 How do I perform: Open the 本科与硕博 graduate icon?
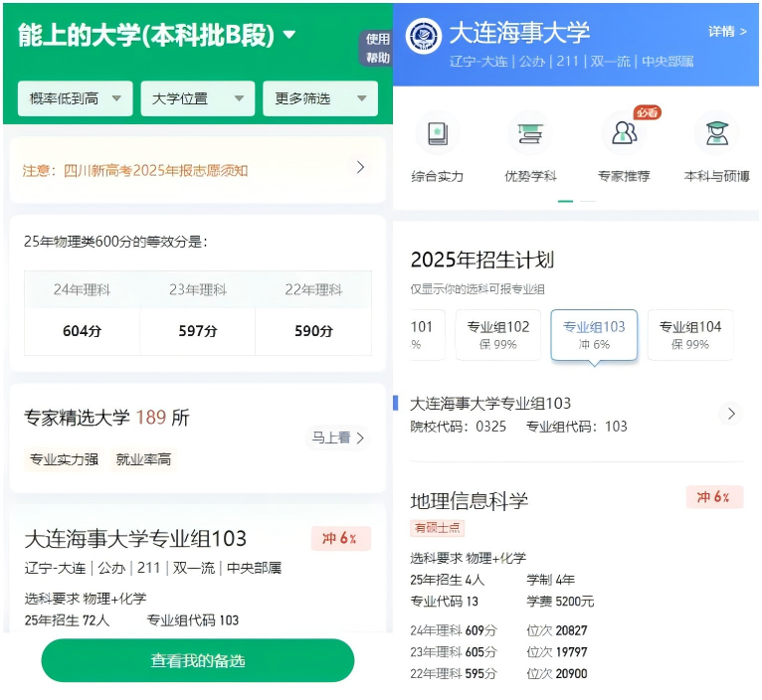716,134
